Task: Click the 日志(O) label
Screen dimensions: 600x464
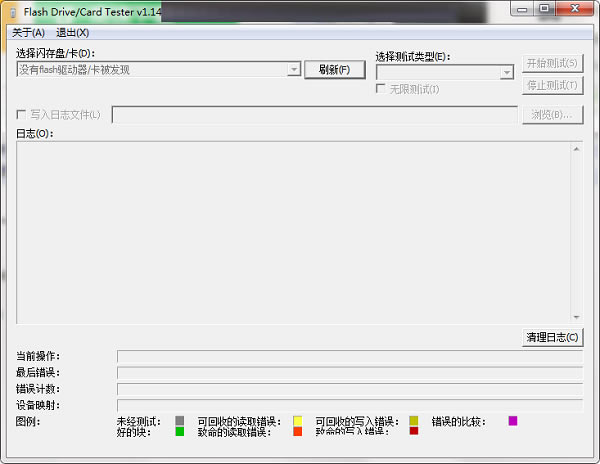Action: (34, 134)
